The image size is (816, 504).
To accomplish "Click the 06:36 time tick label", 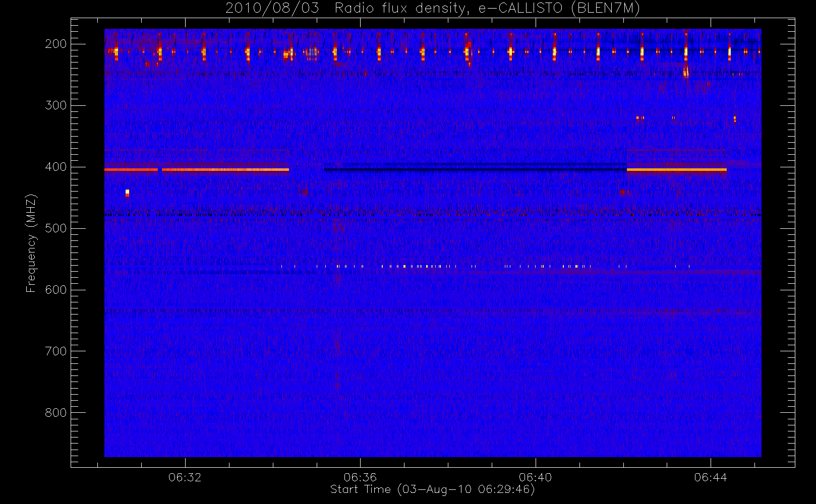I will 360,477.
